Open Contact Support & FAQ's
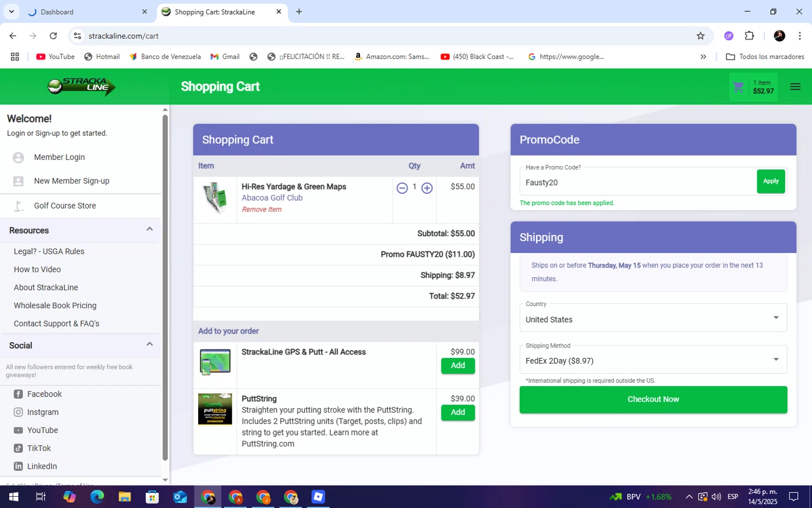812x508 pixels. click(57, 324)
